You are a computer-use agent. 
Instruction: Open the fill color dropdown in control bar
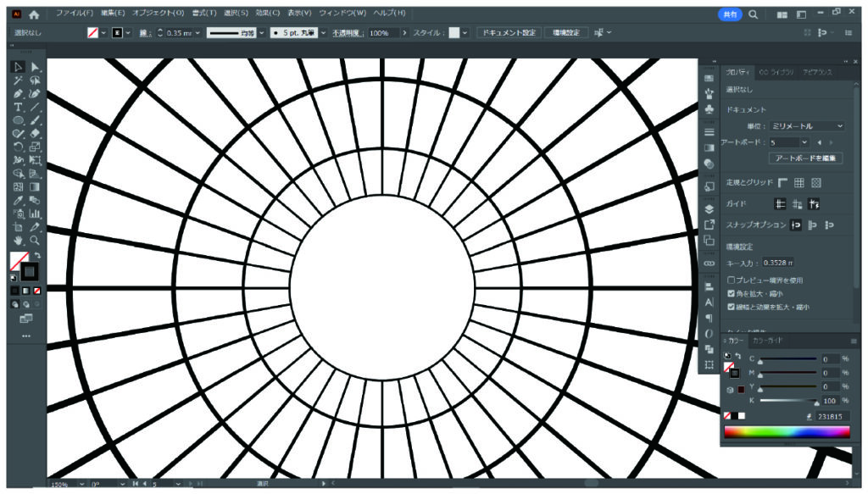[103, 33]
